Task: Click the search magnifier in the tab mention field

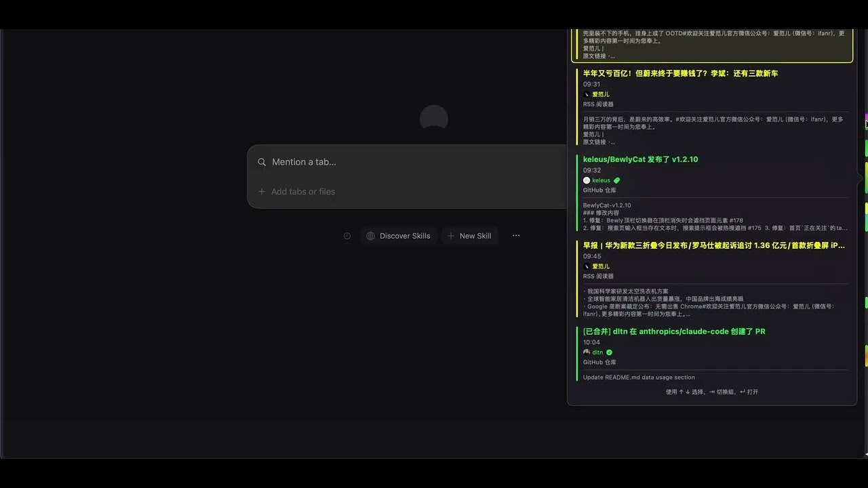Action: 262,162
